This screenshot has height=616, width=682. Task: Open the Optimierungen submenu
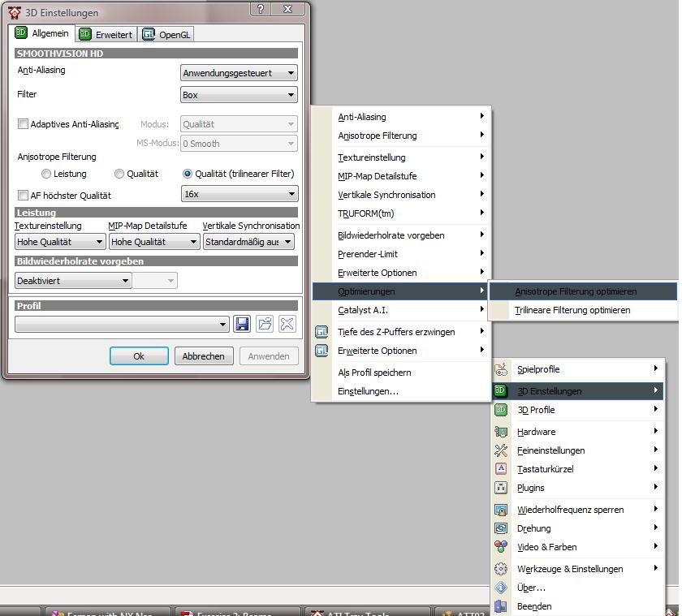pyautogui.click(x=402, y=291)
